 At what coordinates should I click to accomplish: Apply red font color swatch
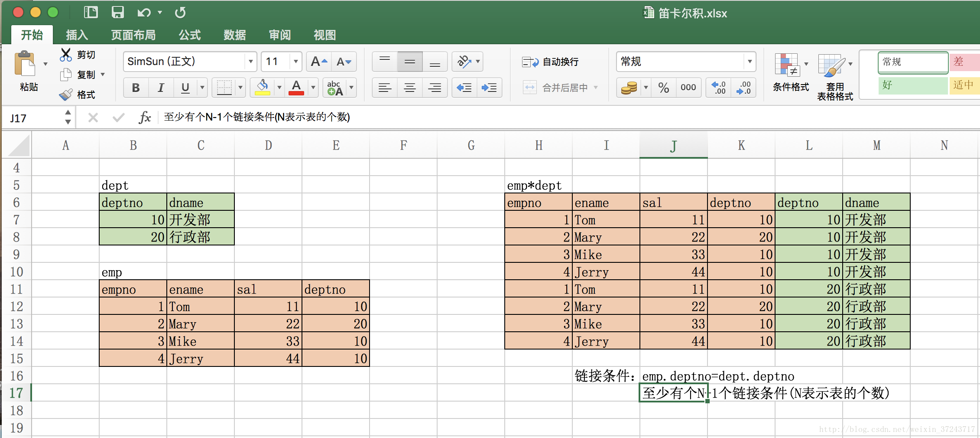point(296,88)
